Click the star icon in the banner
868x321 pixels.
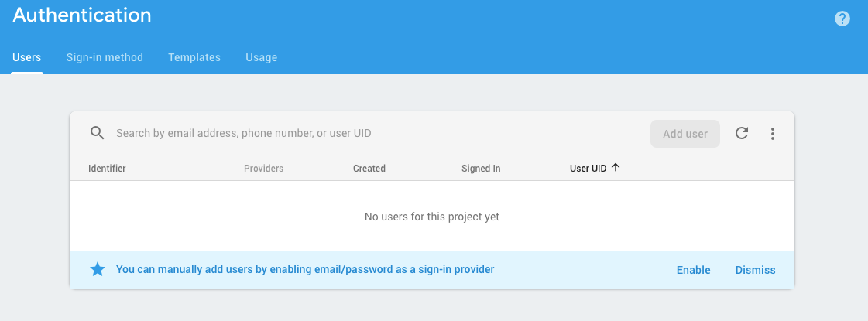(98, 269)
